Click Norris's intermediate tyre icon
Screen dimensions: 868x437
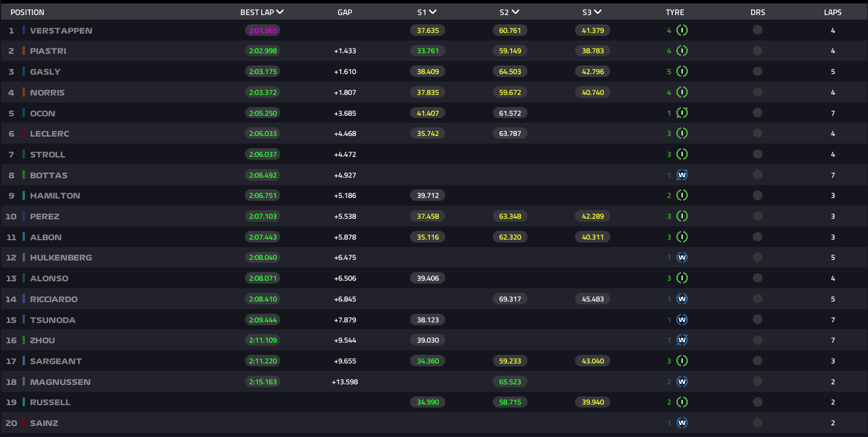coord(682,93)
